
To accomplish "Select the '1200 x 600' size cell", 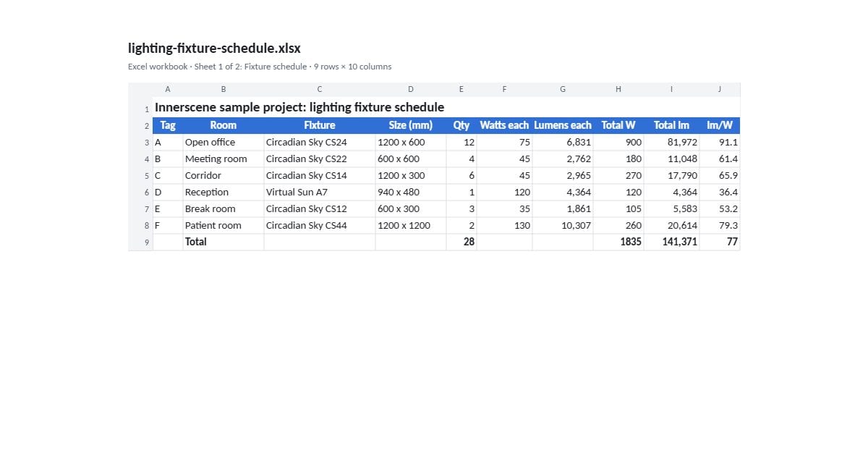I will click(411, 143).
